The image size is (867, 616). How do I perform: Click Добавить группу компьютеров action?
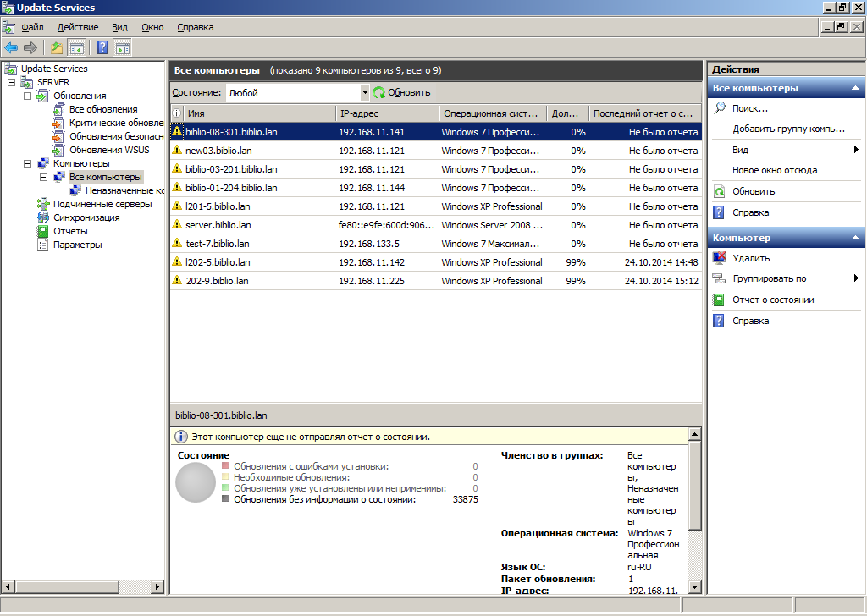coord(788,129)
